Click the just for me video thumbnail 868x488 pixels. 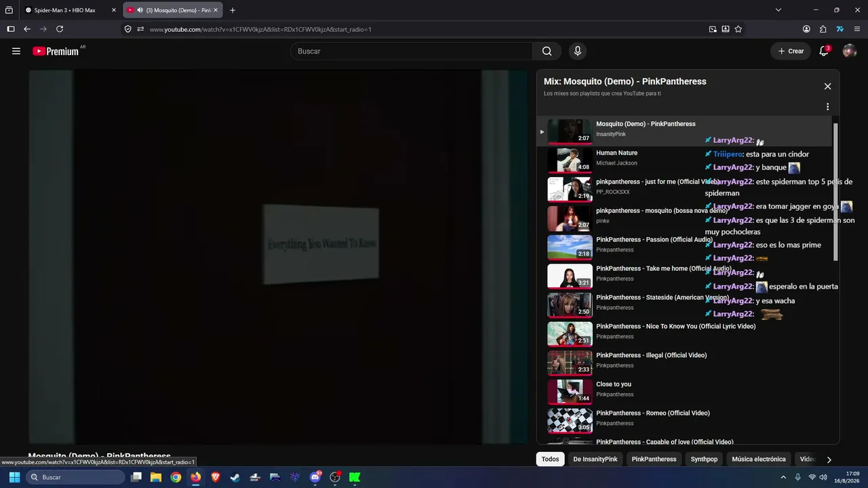(x=570, y=189)
